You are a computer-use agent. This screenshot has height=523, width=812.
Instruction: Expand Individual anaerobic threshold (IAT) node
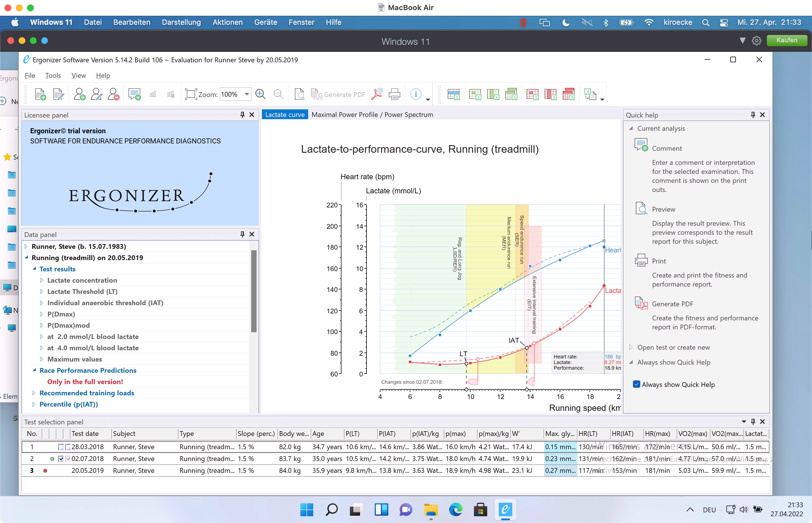point(41,303)
